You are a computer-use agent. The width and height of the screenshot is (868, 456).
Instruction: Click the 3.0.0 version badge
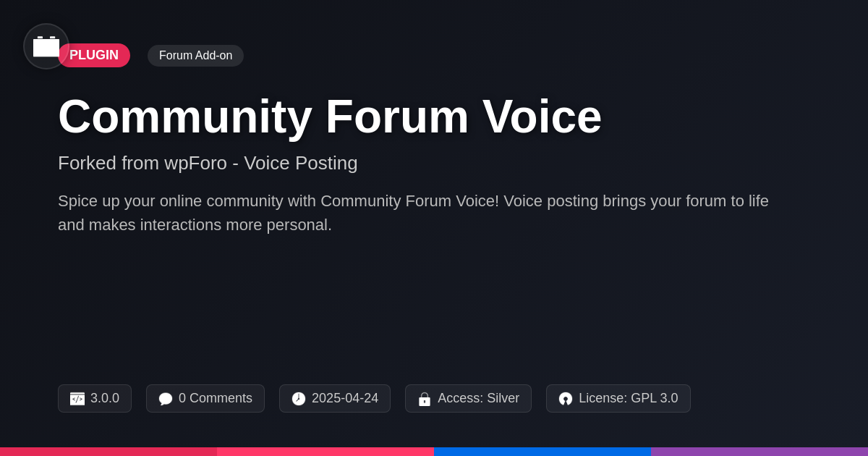(95, 399)
